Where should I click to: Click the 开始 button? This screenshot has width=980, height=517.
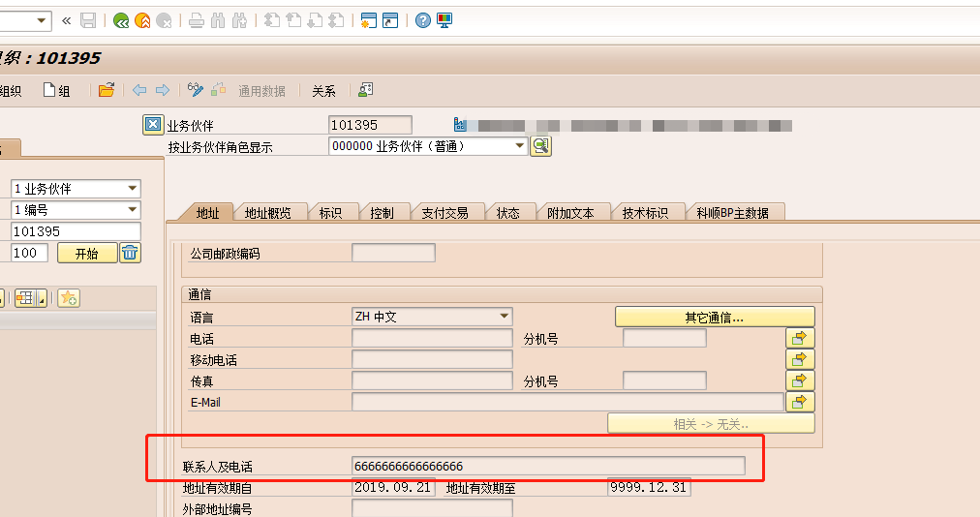(x=87, y=254)
